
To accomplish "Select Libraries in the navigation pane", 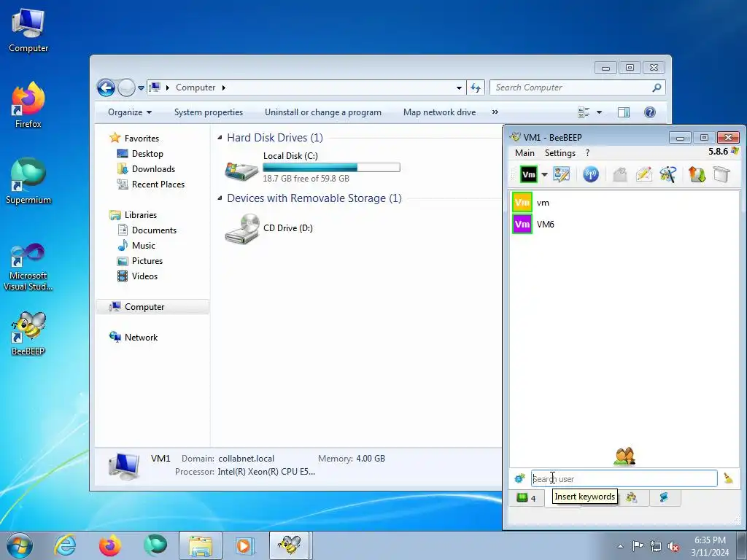I will tap(141, 215).
